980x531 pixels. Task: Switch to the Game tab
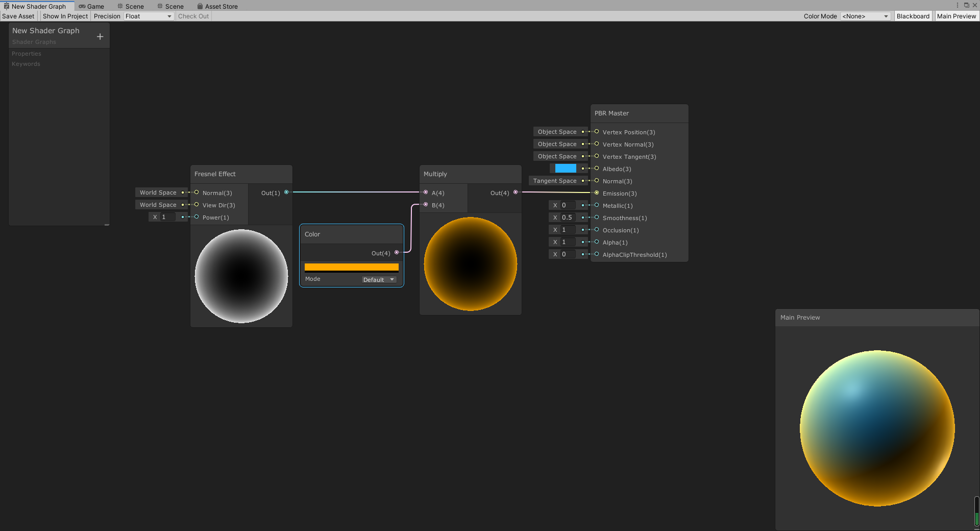pyautogui.click(x=92, y=6)
